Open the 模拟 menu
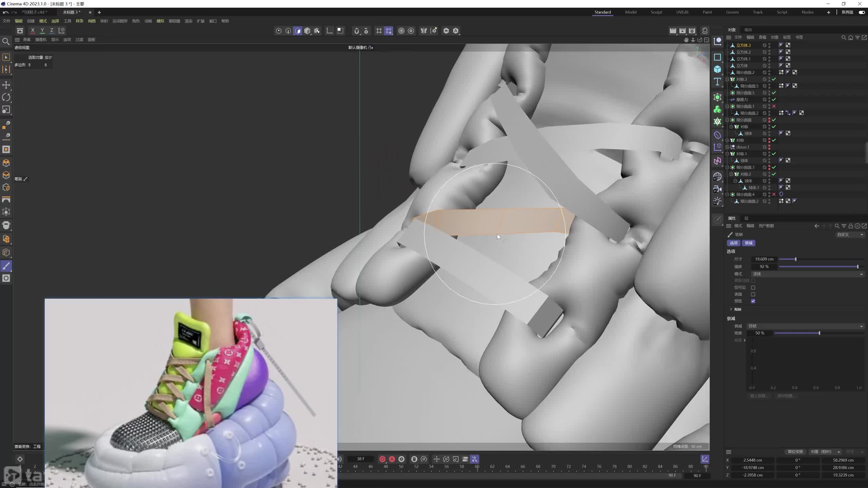 [x=160, y=21]
